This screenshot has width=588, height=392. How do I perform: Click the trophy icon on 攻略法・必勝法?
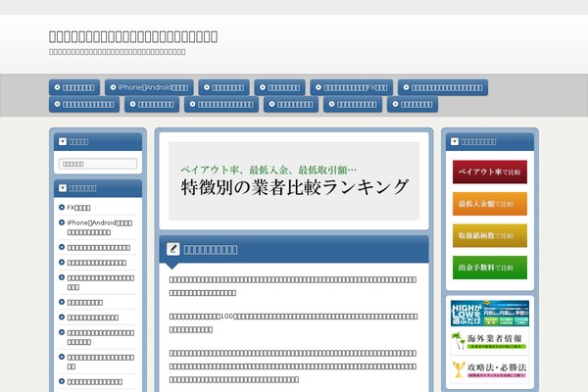pos(459,369)
